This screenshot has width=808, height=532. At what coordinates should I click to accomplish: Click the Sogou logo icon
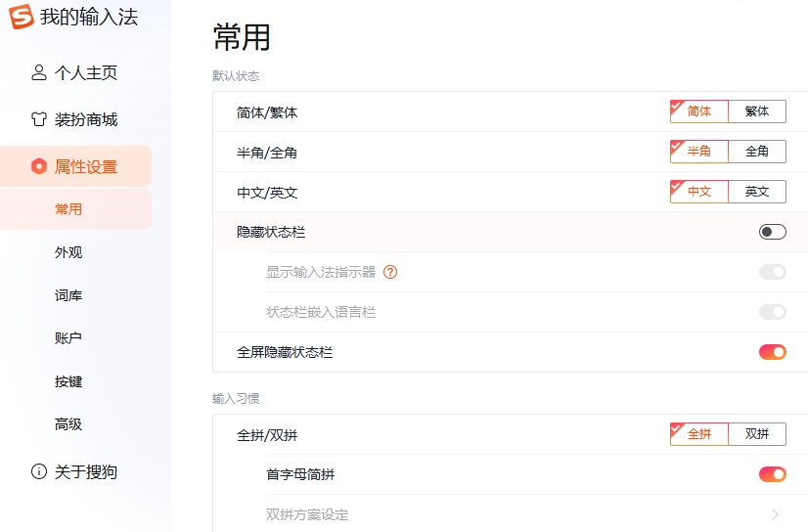(x=22, y=17)
